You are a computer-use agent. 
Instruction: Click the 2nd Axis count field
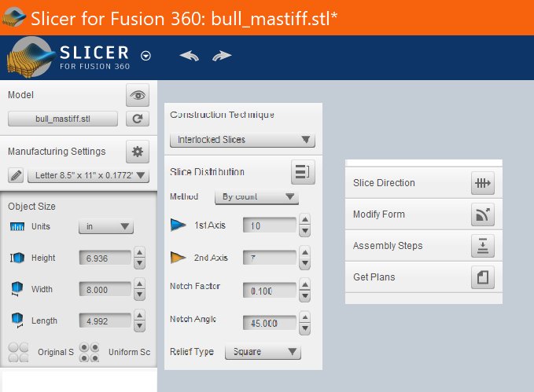pos(270,258)
